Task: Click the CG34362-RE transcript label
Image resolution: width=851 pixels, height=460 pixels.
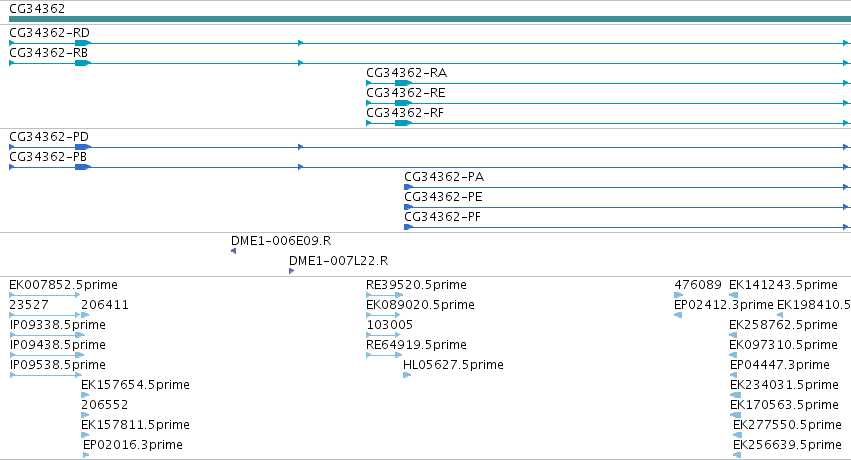Action: click(405, 93)
